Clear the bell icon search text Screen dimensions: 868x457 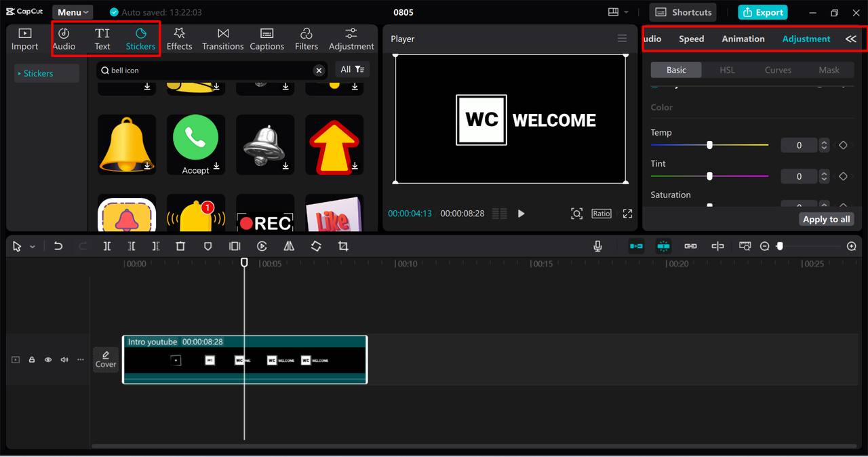point(318,70)
